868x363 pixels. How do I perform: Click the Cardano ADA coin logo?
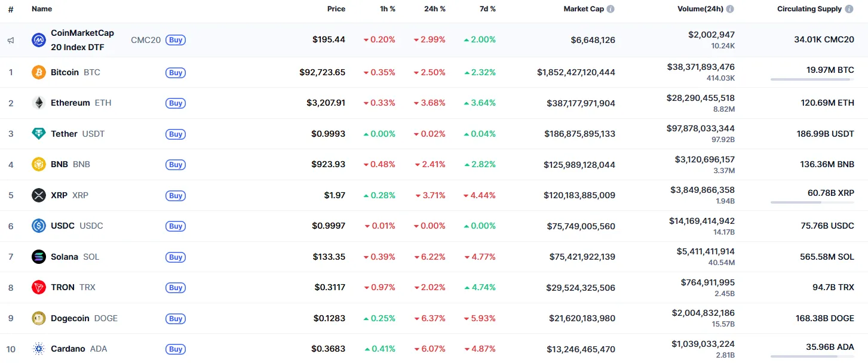click(38, 349)
